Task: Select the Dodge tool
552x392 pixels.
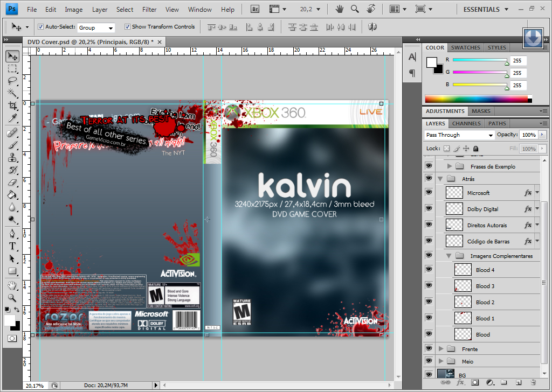Action: click(12, 219)
